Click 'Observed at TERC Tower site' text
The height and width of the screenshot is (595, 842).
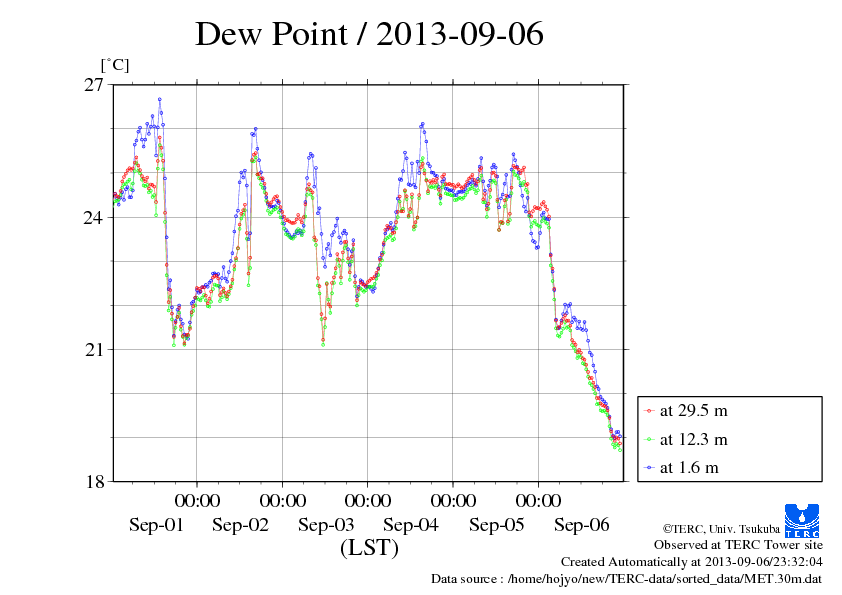(738, 545)
